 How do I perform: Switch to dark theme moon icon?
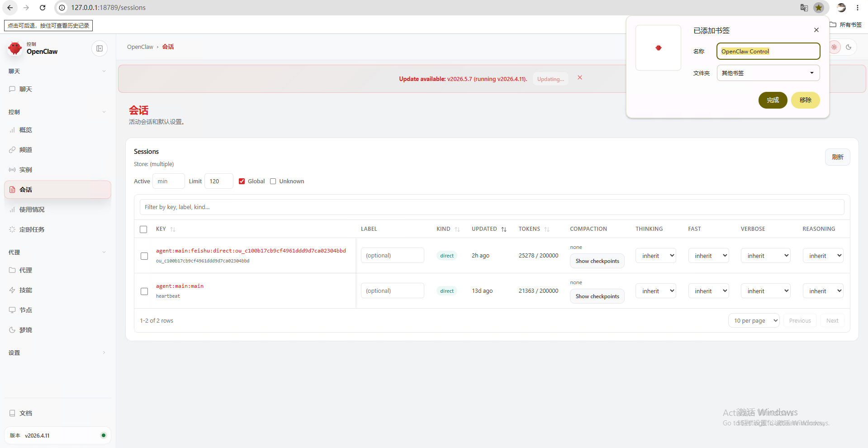tap(849, 47)
